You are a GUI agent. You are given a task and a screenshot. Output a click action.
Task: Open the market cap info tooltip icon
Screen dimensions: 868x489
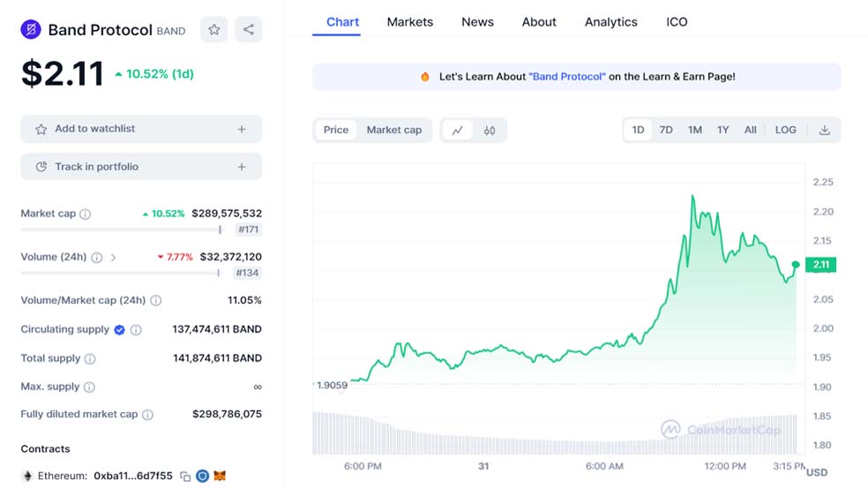click(x=86, y=214)
